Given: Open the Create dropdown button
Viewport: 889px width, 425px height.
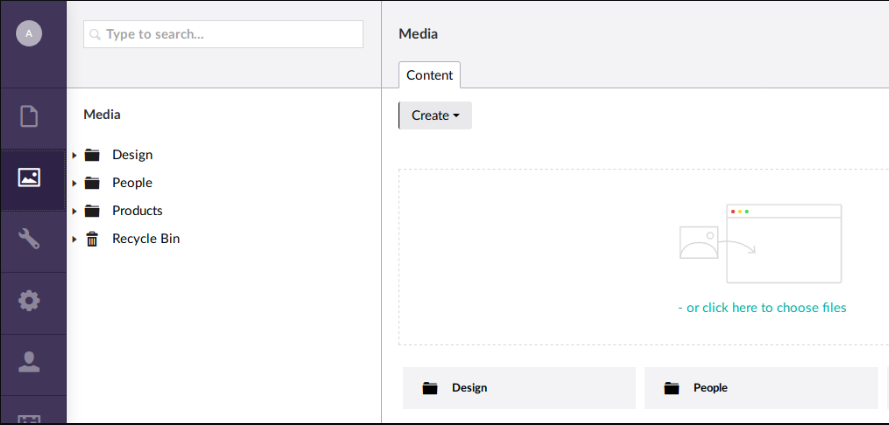Looking at the screenshot, I should pos(435,116).
